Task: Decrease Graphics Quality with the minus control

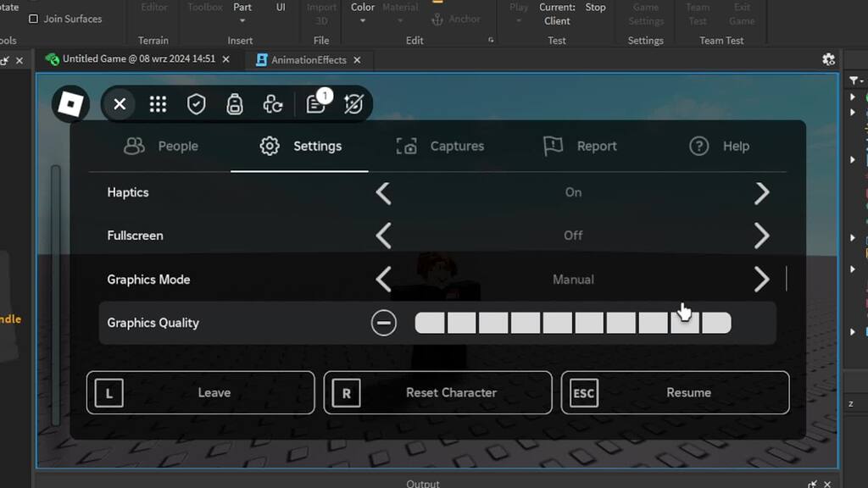Action: pyautogui.click(x=384, y=322)
